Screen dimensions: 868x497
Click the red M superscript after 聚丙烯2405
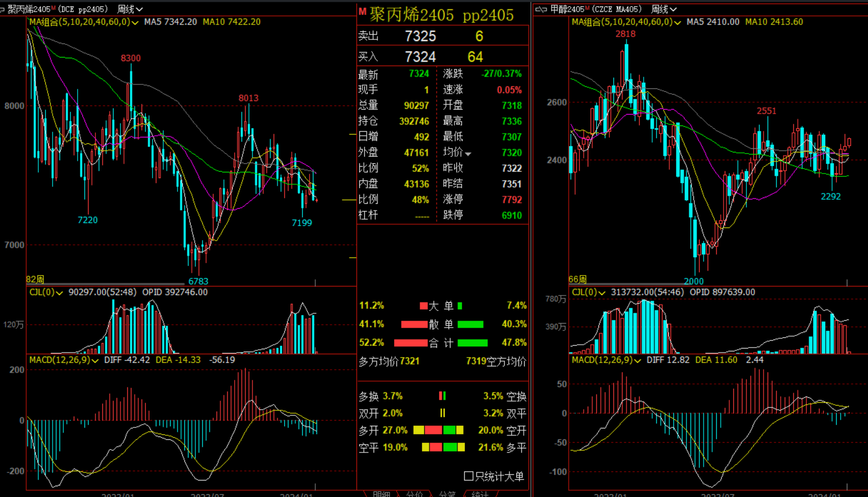(54, 7)
